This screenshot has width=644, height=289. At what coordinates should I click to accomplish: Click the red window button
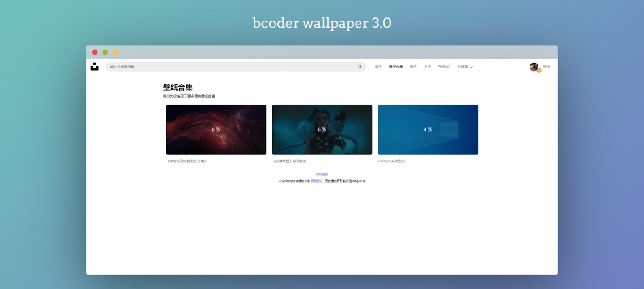coord(95,52)
